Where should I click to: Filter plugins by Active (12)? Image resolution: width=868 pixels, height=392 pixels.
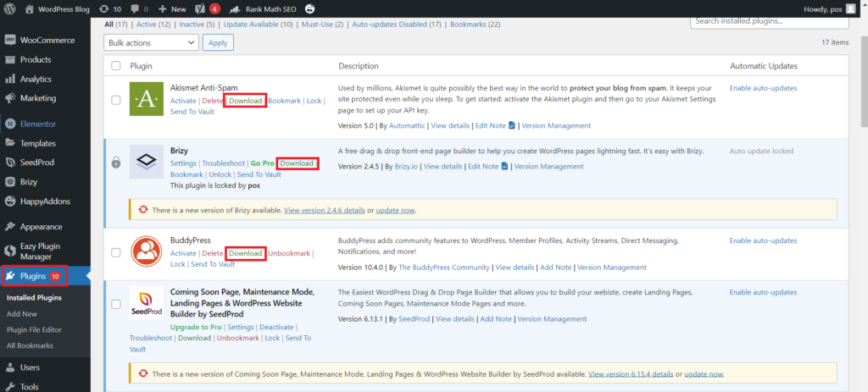153,25
